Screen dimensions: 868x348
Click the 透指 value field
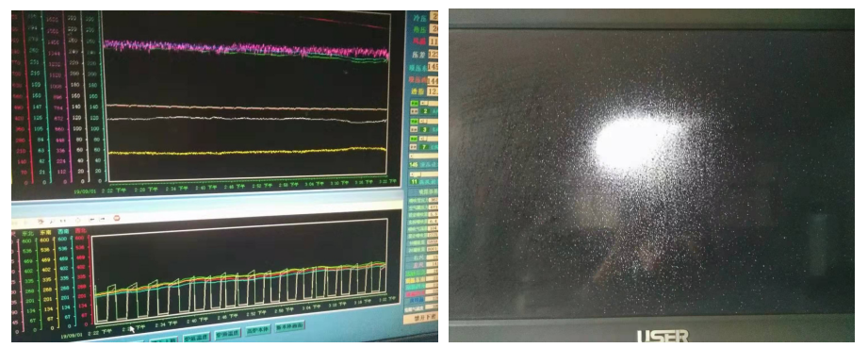(x=433, y=91)
